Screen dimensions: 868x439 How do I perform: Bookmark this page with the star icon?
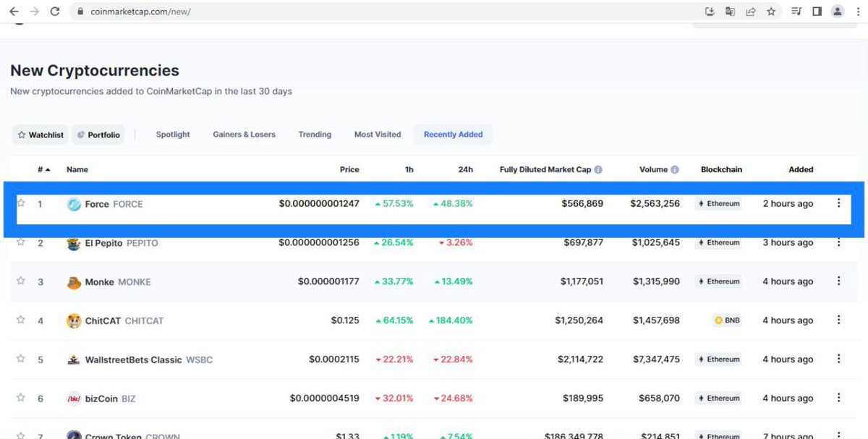coord(771,12)
